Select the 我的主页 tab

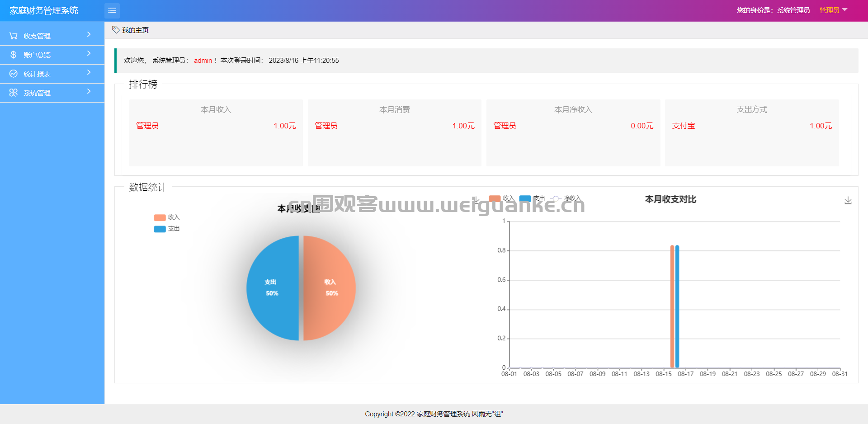coord(131,30)
